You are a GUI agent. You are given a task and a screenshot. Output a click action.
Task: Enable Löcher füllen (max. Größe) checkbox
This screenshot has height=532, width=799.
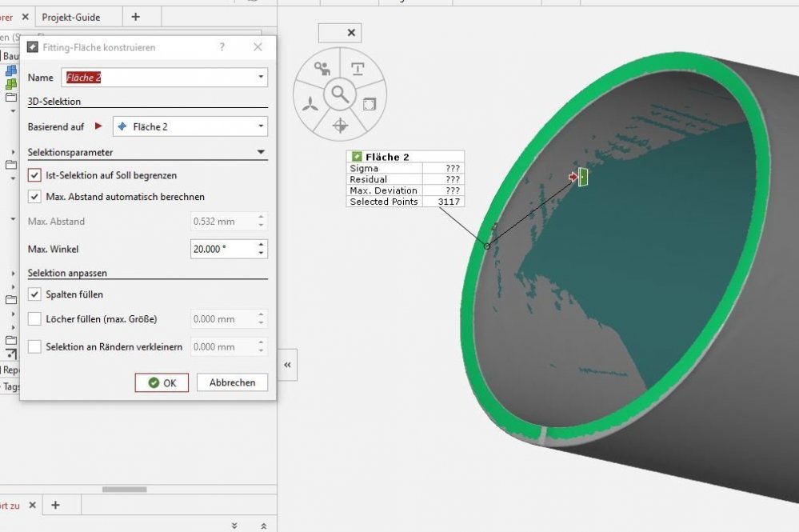[34, 319]
